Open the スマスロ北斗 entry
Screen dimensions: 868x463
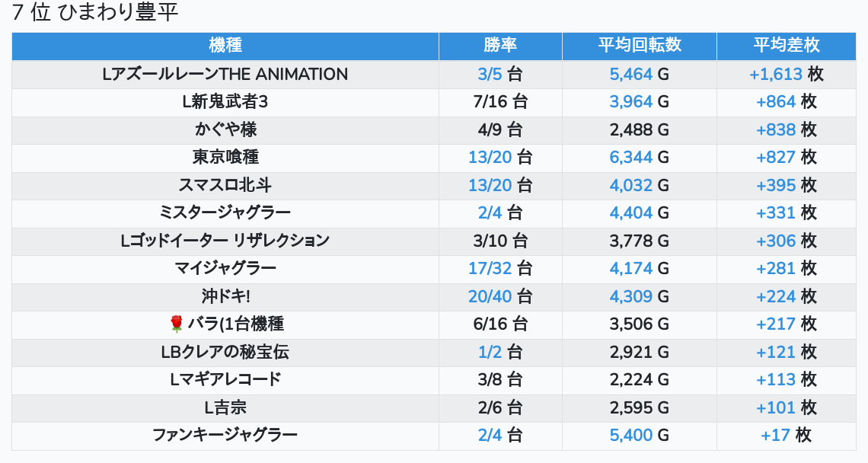(x=225, y=185)
